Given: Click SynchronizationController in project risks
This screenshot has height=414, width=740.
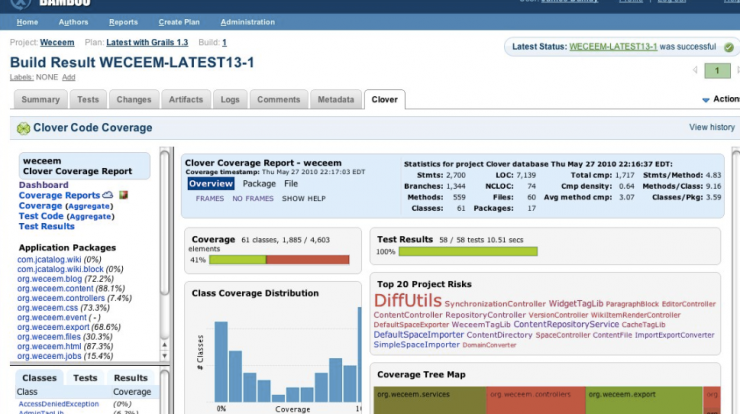Looking at the screenshot, I should coord(495,304).
